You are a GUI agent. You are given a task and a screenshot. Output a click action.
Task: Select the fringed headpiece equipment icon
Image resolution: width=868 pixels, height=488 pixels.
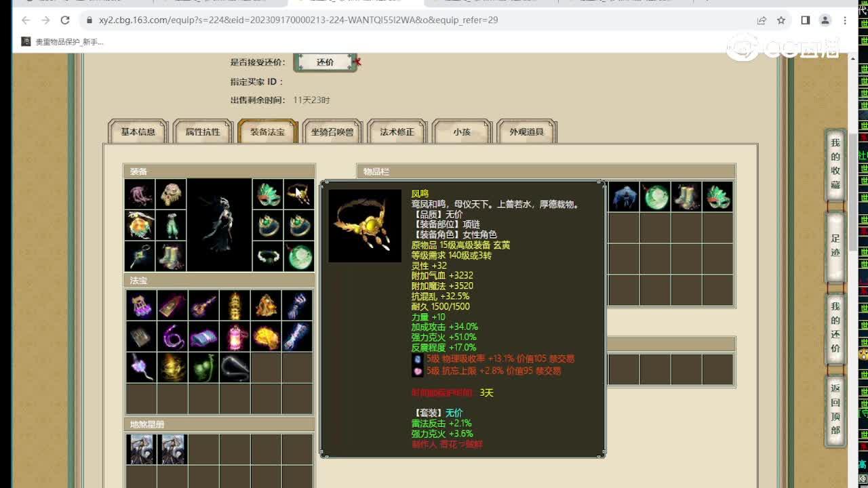click(170, 195)
